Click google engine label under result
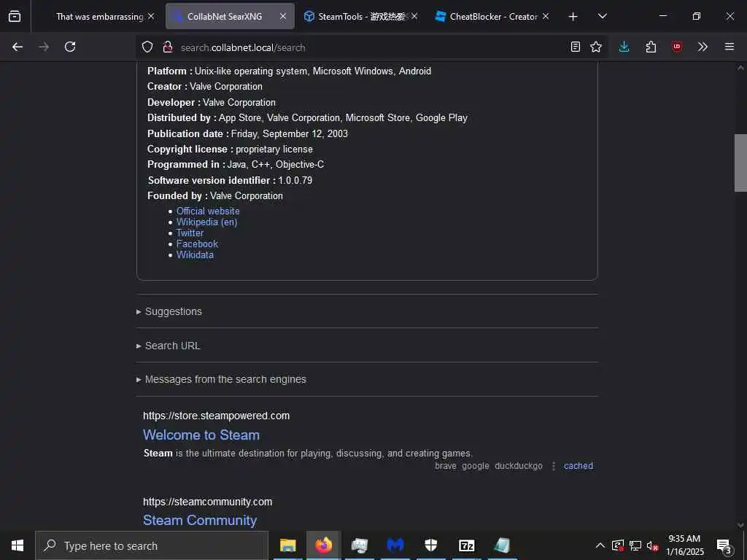The height and width of the screenshot is (560, 747). (476, 466)
